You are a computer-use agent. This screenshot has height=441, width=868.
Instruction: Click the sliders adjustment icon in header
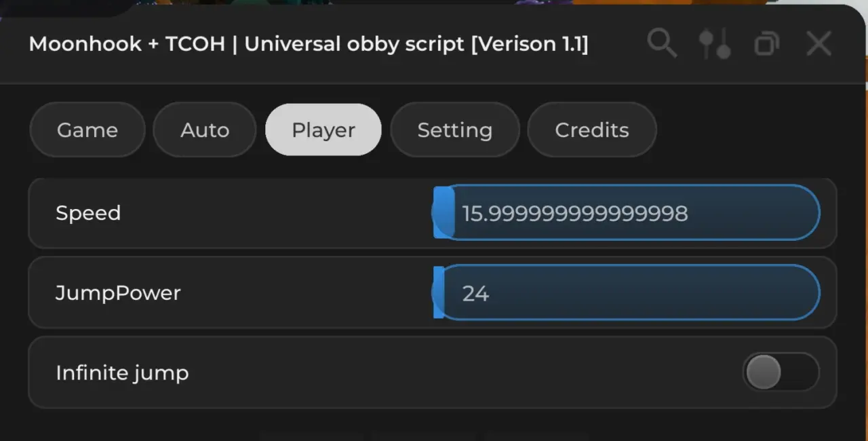click(715, 44)
